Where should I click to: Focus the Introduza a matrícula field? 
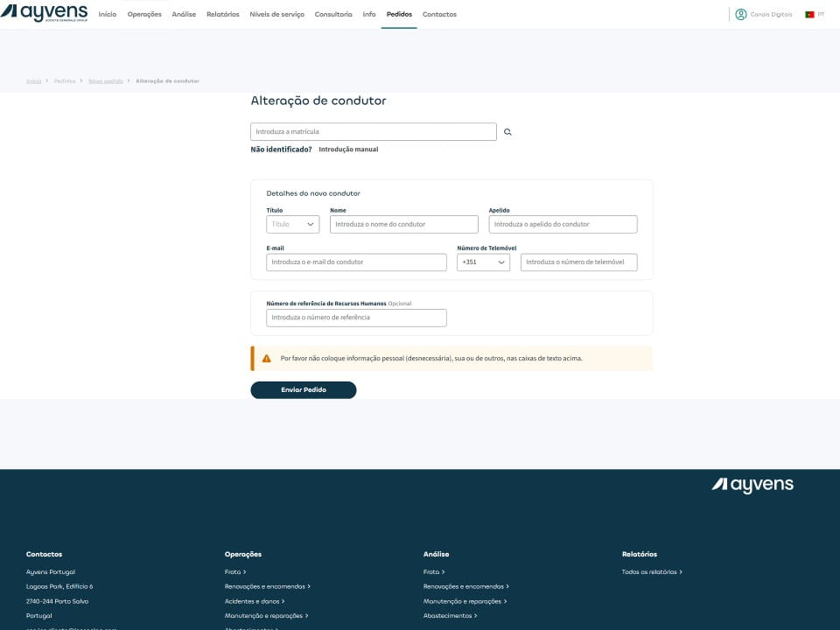(x=374, y=132)
